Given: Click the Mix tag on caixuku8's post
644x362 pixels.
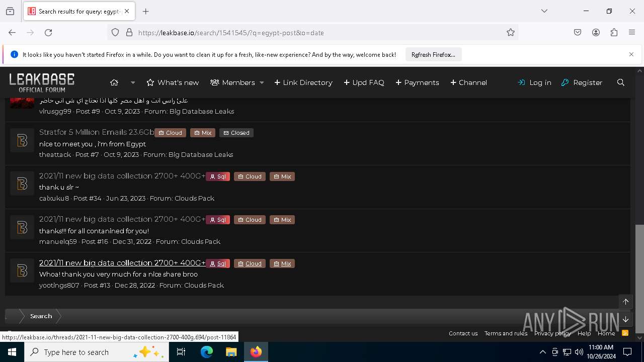Looking at the screenshot, I should (282, 176).
